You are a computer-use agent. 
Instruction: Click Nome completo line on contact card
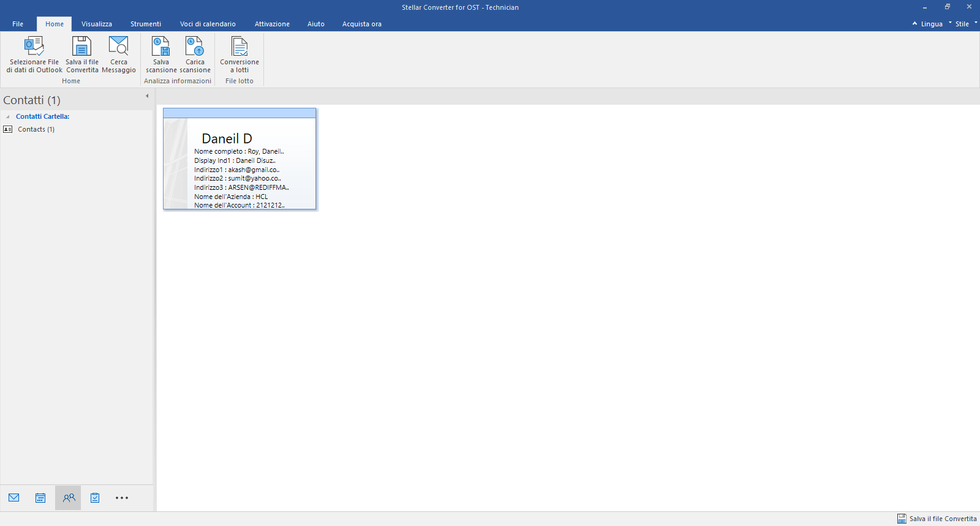click(x=239, y=151)
